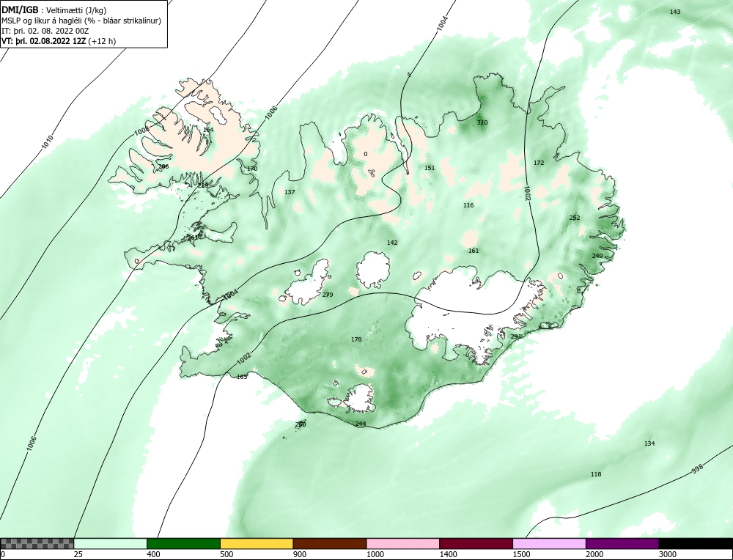The height and width of the screenshot is (560, 733).
Task: Select the 1008 isobar label
Action: click(141, 131)
